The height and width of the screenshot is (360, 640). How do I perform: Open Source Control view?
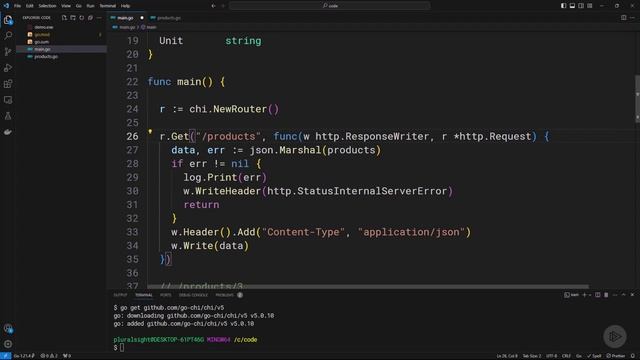tap(8, 51)
